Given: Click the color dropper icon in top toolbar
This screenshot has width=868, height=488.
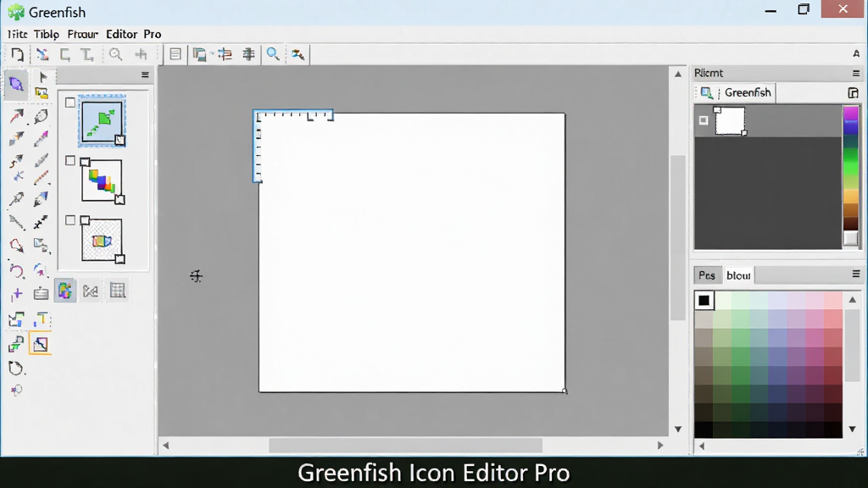Looking at the screenshot, I should click(x=298, y=54).
